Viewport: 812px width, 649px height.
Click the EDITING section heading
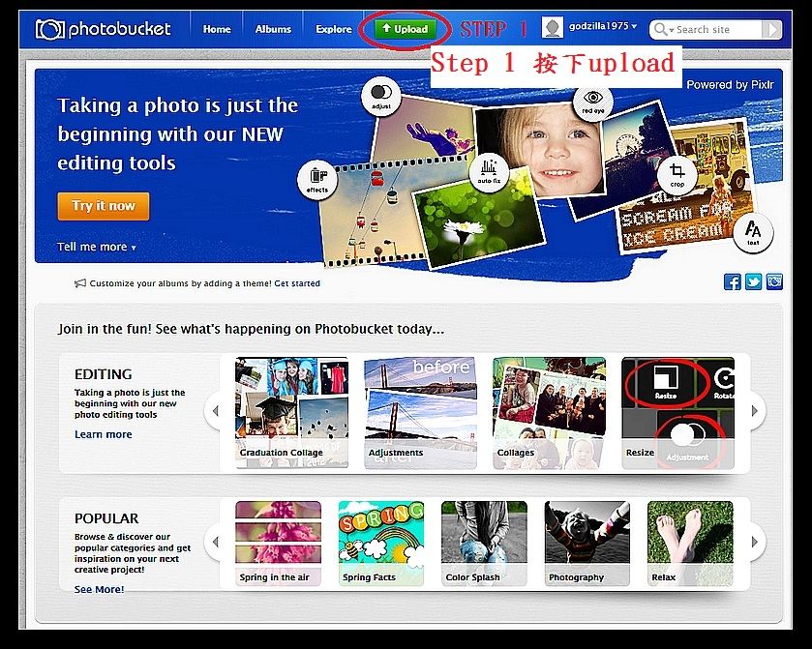[x=103, y=374]
